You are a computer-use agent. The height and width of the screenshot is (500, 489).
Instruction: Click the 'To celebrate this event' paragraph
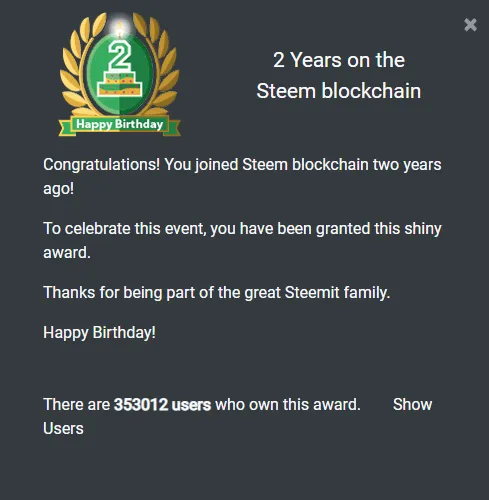click(242, 241)
